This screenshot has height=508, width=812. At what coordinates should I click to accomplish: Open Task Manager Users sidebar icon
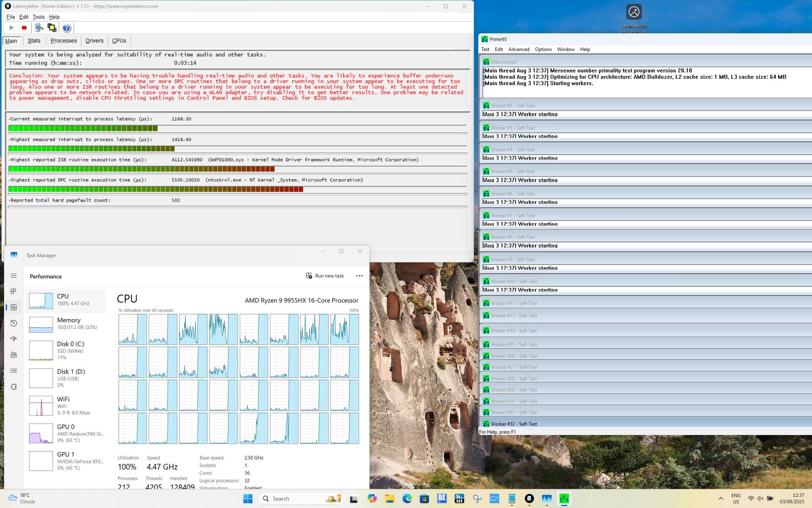coord(14,355)
